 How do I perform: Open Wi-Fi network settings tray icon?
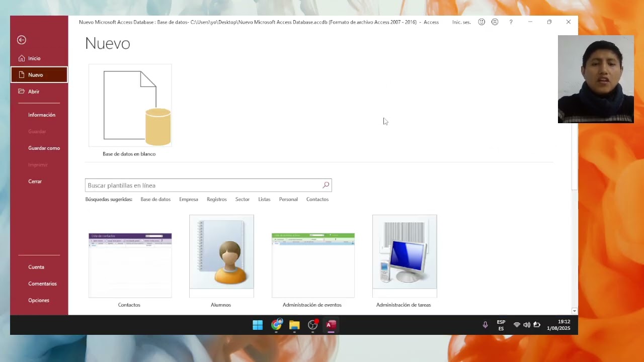[517, 325]
